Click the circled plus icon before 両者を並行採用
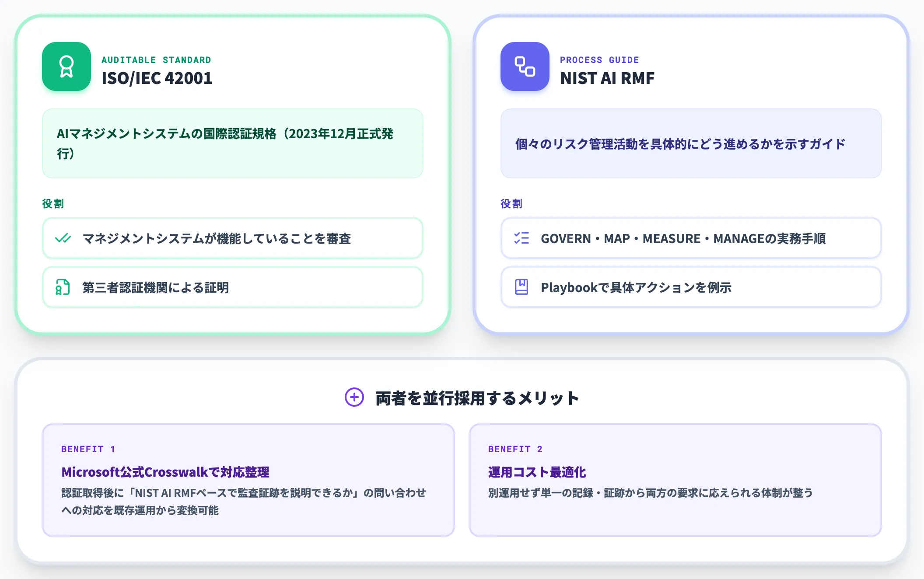The image size is (924, 579). tap(354, 397)
